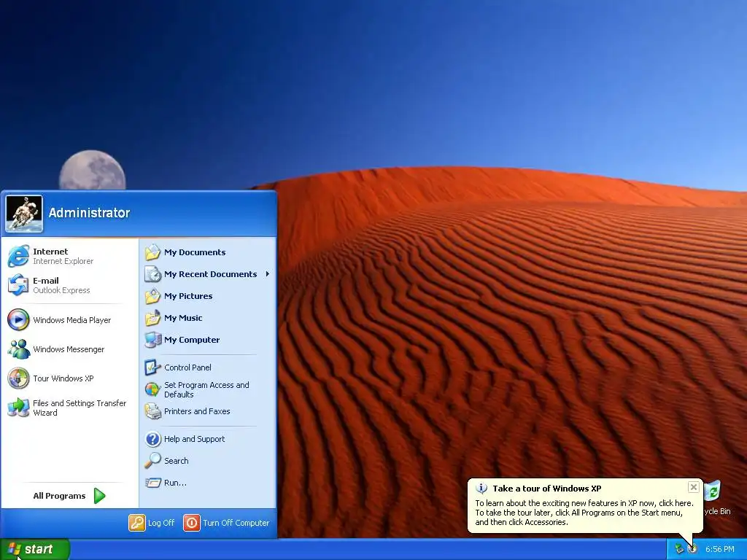This screenshot has height=560, width=747.
Task: Click 'Set Program Access and Defaults' label
Action: pyautogui.click(x=206, y=389)
